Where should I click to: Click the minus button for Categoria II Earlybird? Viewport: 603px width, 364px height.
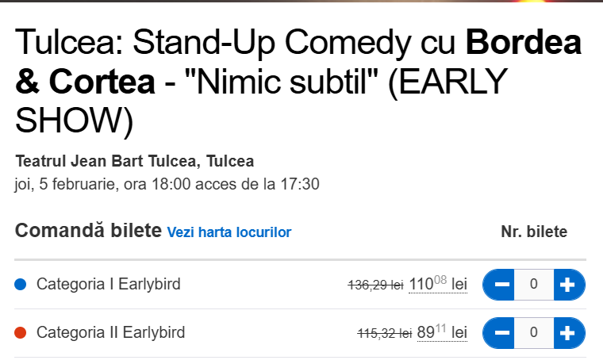click(501, 332)
